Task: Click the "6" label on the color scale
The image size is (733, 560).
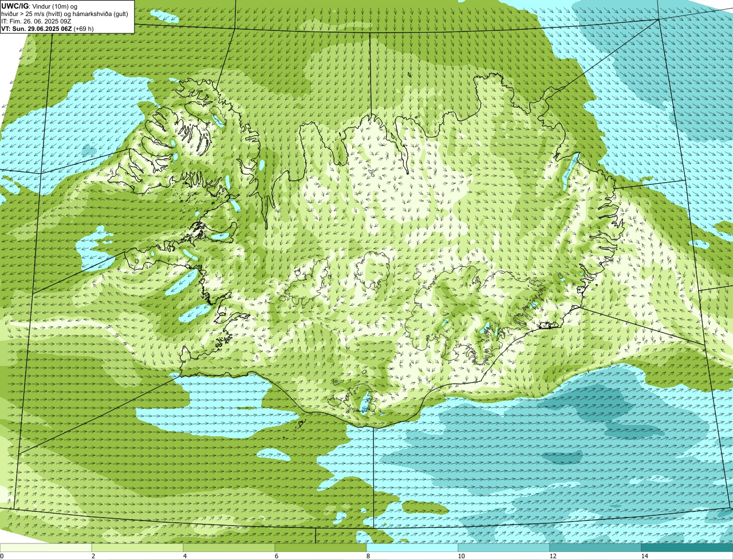Action: (276, 556)
